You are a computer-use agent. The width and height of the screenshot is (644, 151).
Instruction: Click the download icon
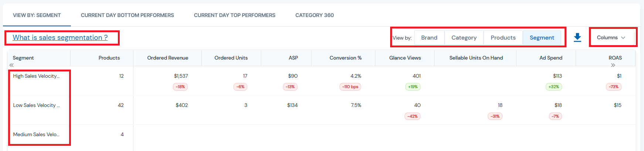pos(577,37)
